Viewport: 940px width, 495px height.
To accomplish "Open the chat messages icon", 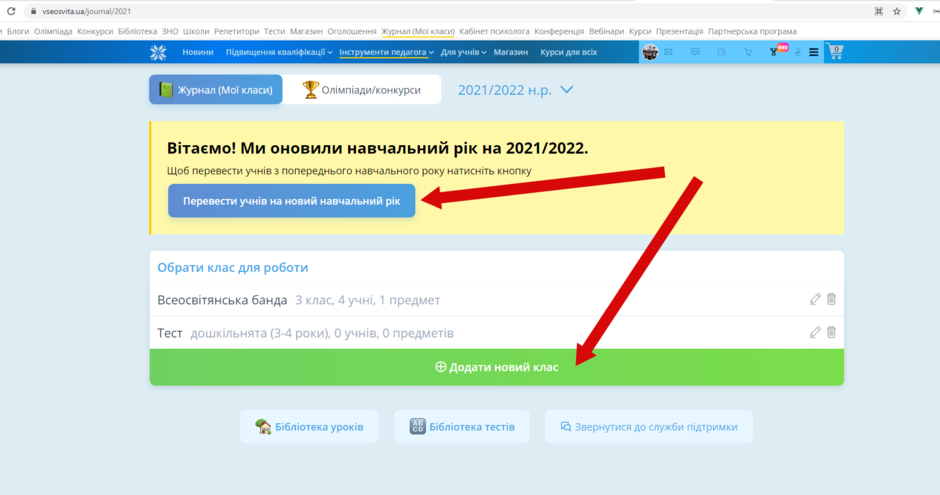I will tap(695, 52).
